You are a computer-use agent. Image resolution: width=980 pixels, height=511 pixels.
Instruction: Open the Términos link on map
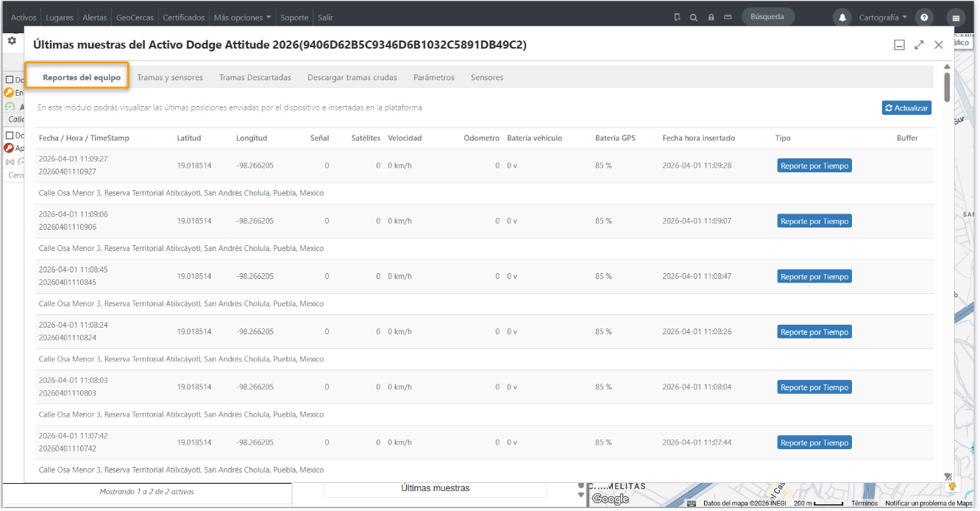point(864,504)
